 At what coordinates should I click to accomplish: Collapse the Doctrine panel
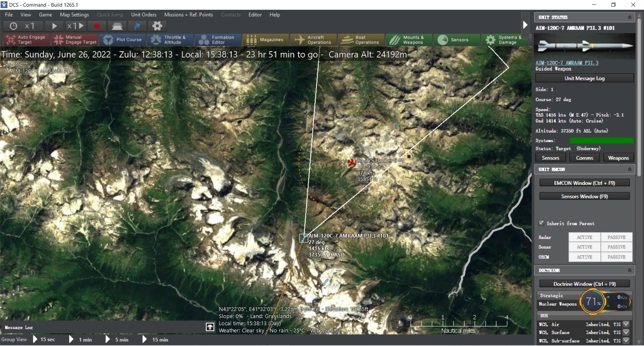point(630,270)
